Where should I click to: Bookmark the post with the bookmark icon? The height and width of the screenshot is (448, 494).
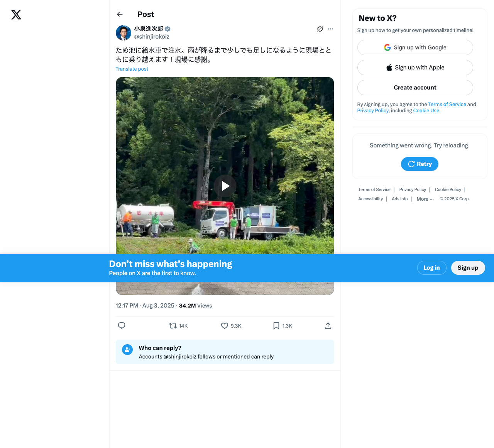(x=276, y=326)
